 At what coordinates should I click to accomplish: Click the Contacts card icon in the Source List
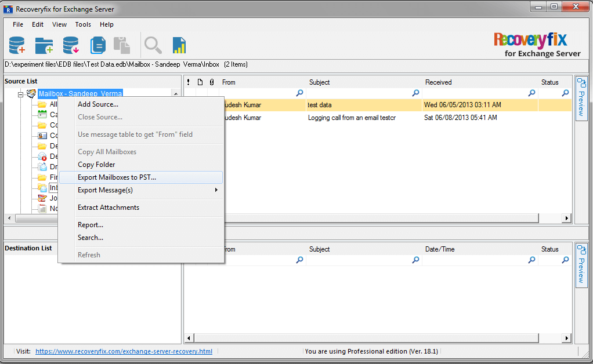pos(42,136)
